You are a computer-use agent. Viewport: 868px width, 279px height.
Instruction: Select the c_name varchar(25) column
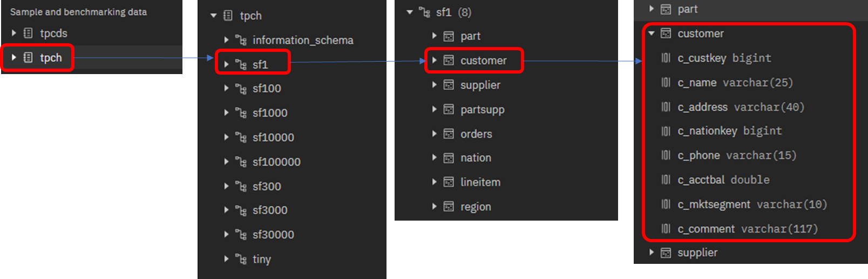pyautogui.click(x=735, y=83)
